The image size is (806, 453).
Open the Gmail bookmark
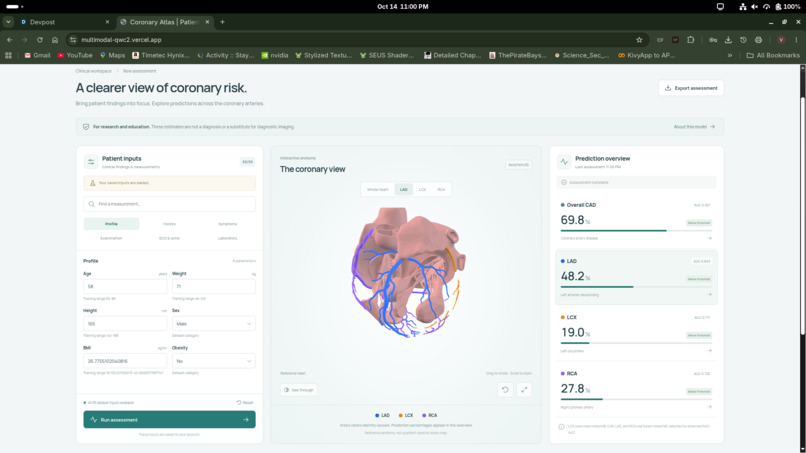click(x=37, y=55)
